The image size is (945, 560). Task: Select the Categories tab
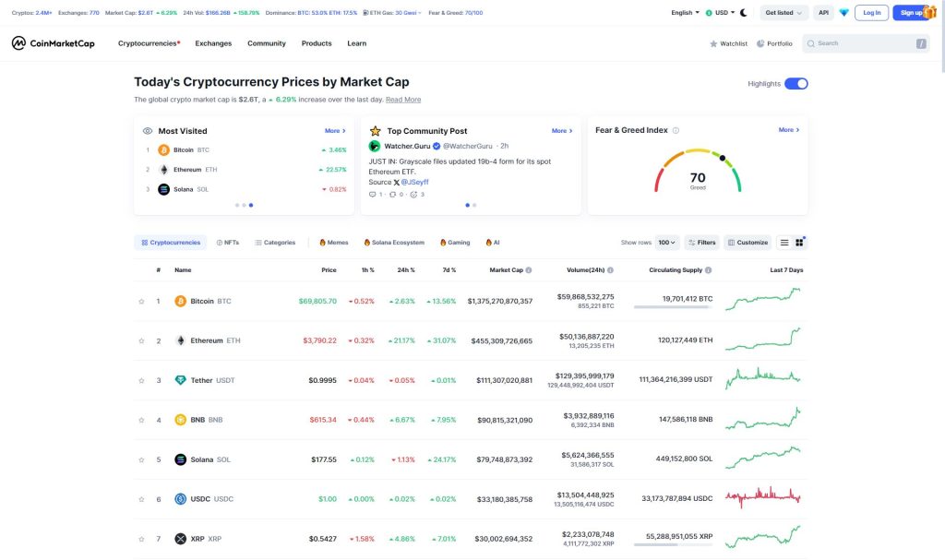275,243
